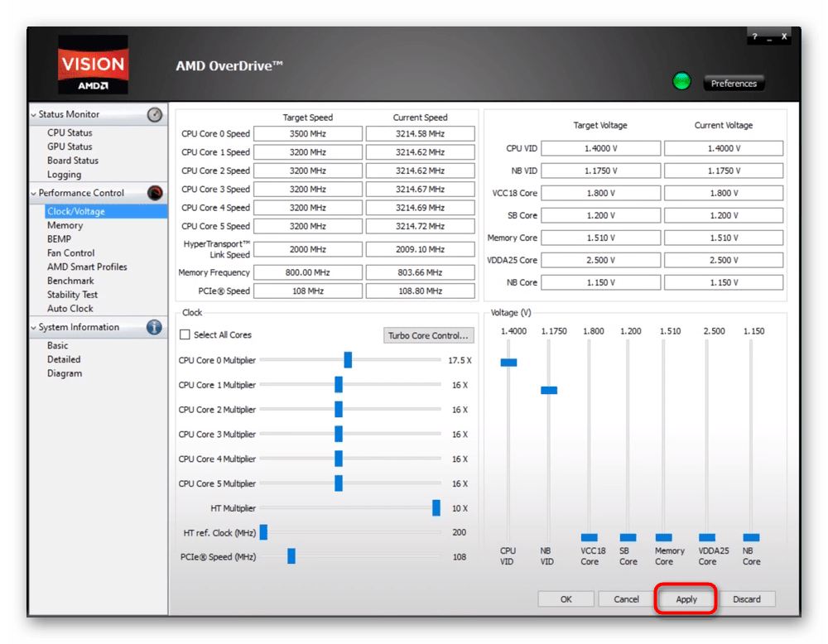Click the System Information info icon
This screenshot has height=644, width=828.
pyautogui.click(x=155, y=327)
